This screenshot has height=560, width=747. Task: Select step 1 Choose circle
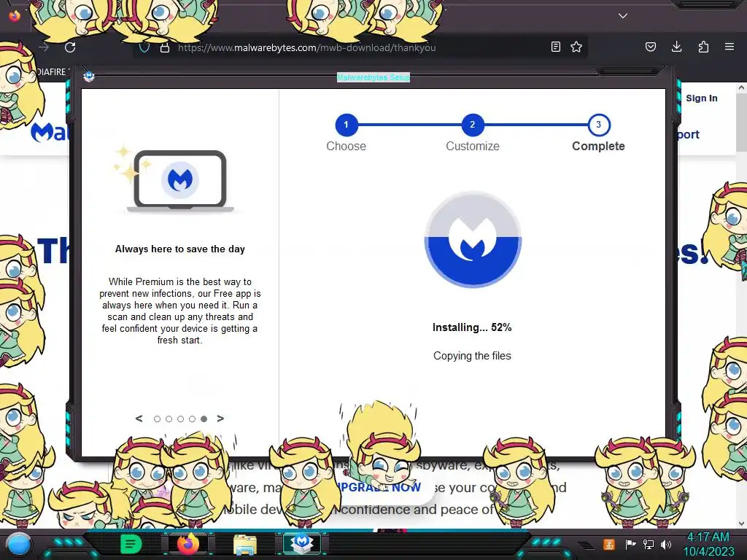tap(346, 125)
